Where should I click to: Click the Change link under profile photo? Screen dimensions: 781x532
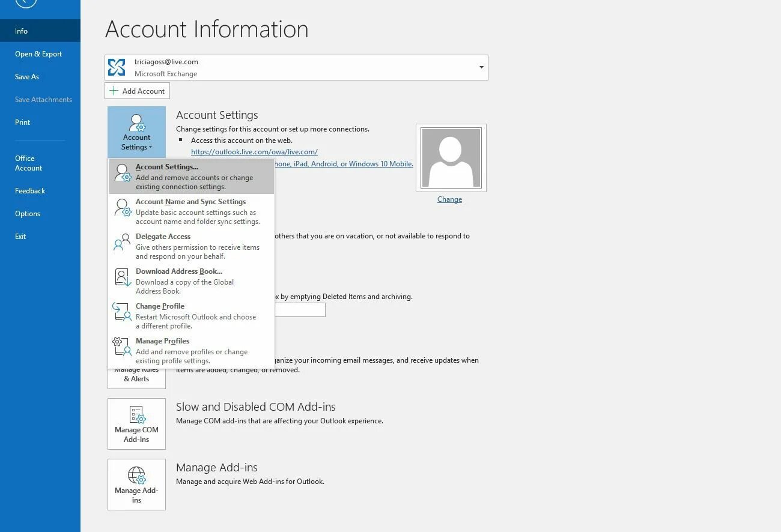449,199
